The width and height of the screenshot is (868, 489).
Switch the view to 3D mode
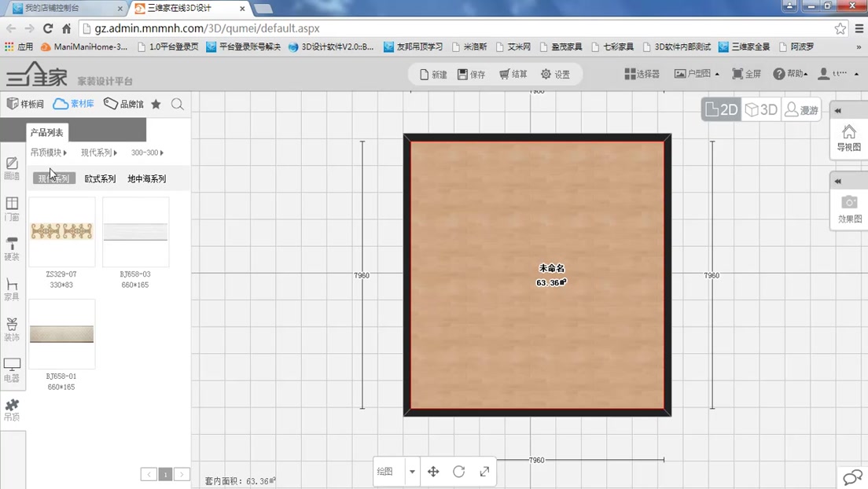tap(760, 110)
